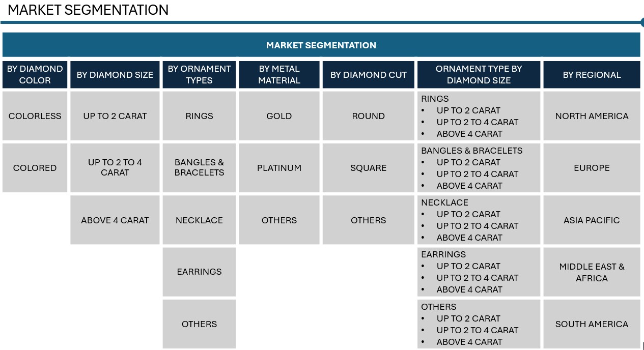Select the Platinum metal cell

(x=279, y=168)
